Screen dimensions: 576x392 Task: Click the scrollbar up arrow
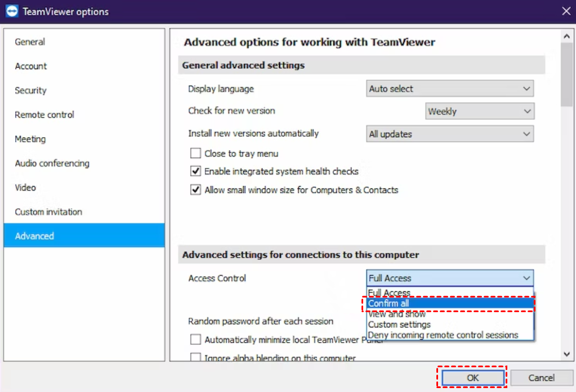pos(566,37)
